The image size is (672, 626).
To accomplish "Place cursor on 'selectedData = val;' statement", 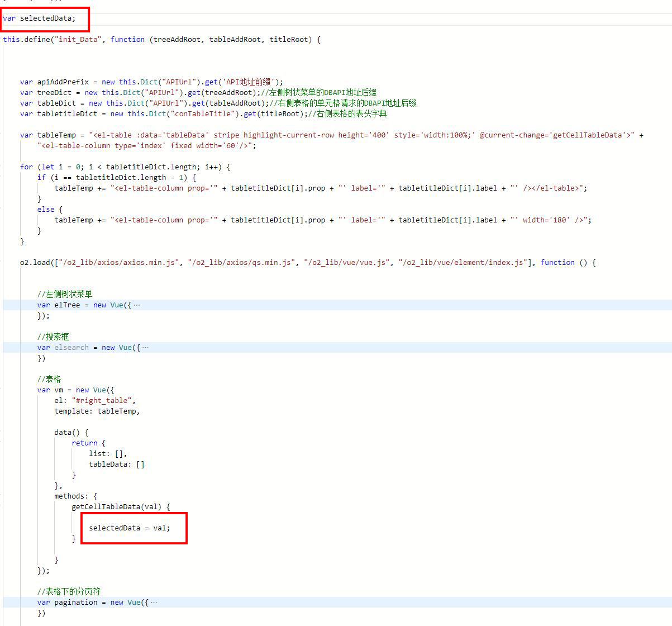I will click(x=129, y=528).
